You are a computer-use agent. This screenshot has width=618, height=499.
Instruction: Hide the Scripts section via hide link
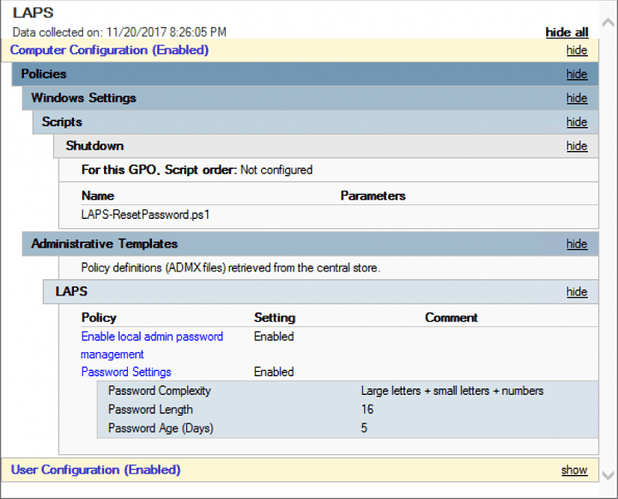pyautogui.click(x=576, y=122)
